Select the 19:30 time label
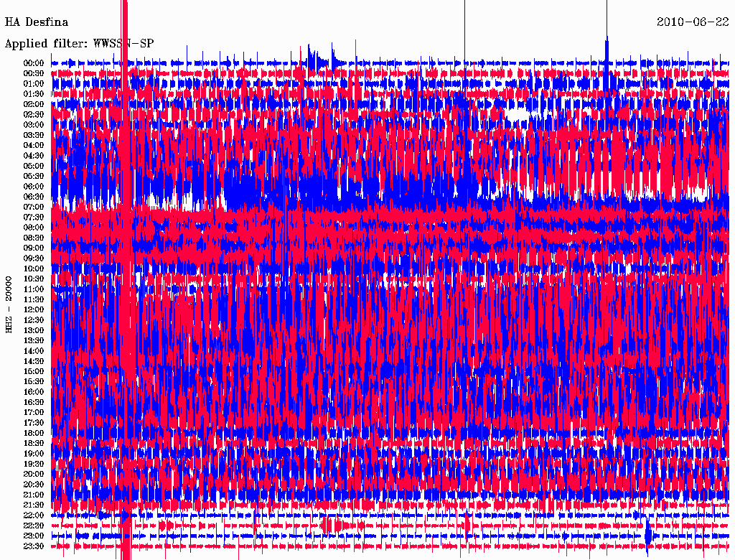The image size is (735, 560). 34,464
